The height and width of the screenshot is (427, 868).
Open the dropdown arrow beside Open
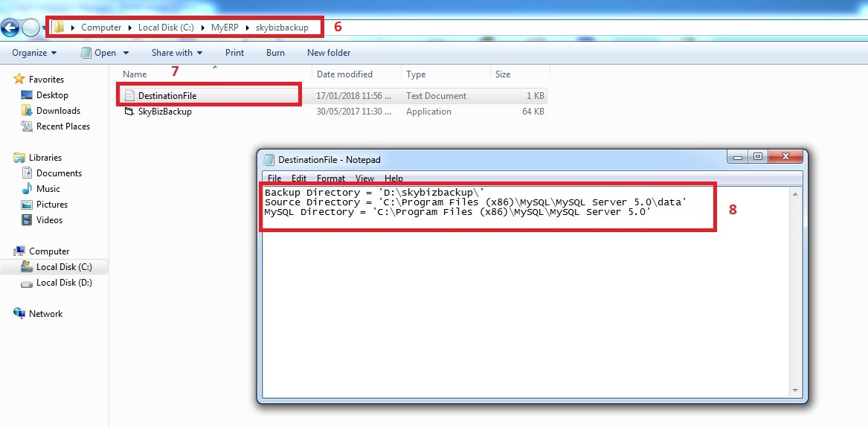coord(126,53)
